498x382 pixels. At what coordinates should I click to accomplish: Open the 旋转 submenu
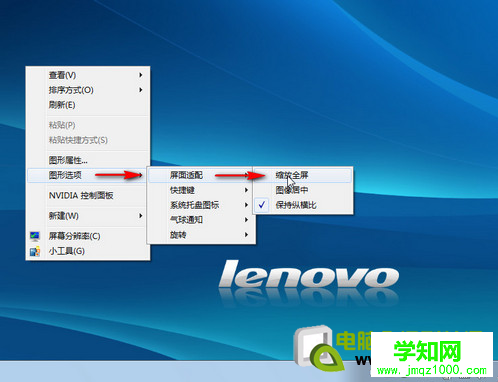[201, 235]
